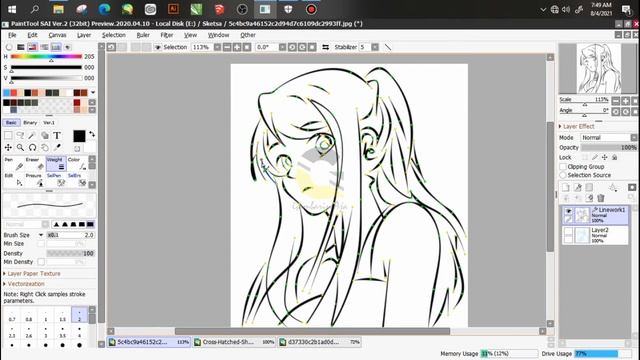Switch to the Ver.1 tool tab
The height and width of the screenshot is (360, 640).
click(49, 122)
